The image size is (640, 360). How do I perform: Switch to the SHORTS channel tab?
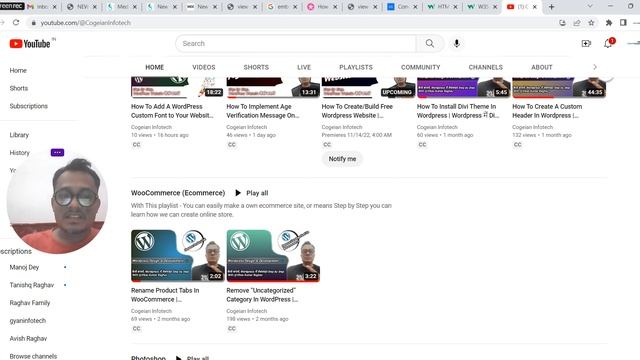pos(256,67)
